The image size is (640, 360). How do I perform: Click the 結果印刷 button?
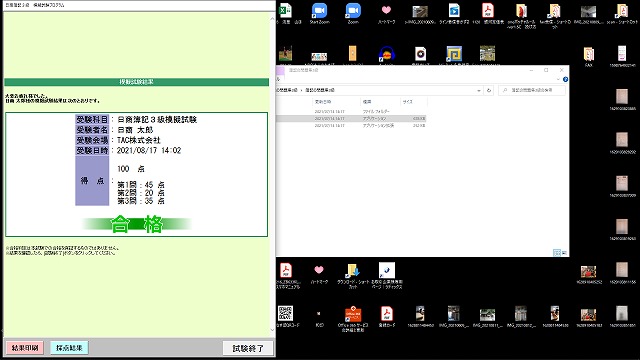(25, 348)
